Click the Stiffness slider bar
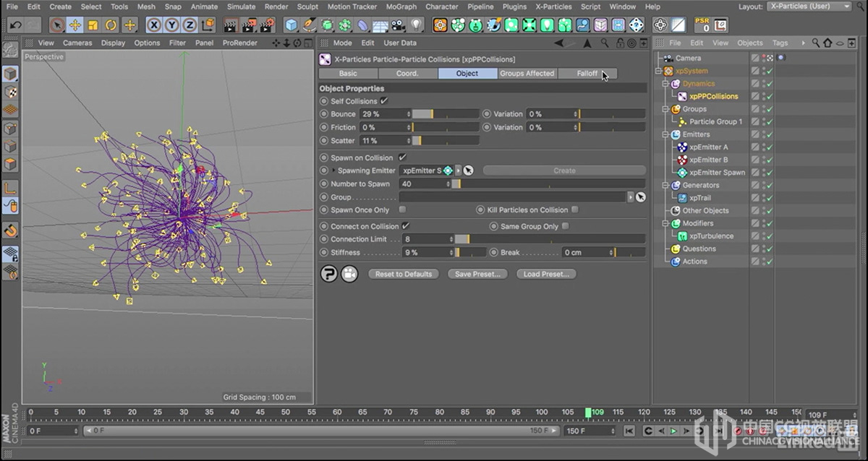This screenshot has width=868, height=461. point(470,253)
